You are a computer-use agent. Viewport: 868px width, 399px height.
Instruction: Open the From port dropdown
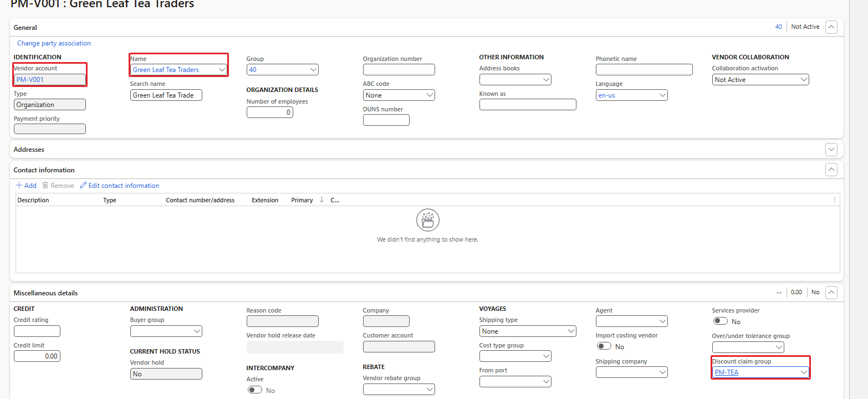547,382
